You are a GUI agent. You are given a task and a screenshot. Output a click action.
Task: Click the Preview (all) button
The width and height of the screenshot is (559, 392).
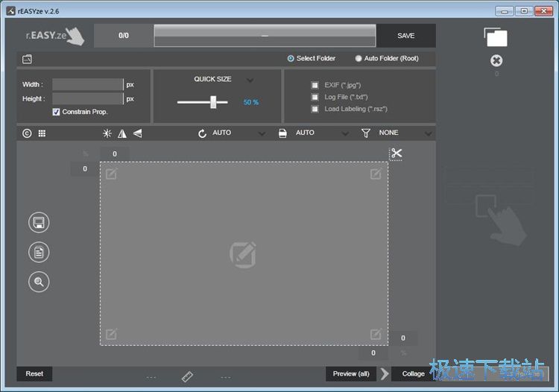(x=351, y=374)
